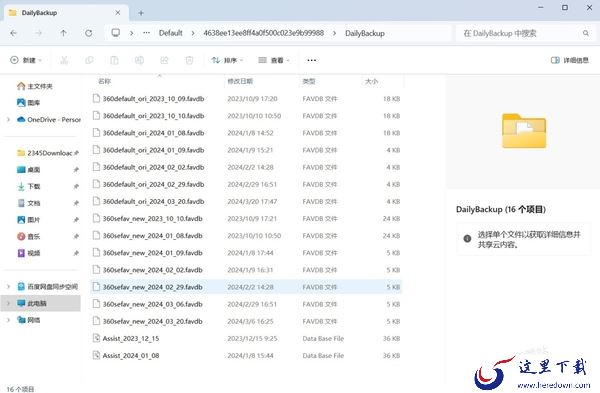Screen dimensions: 600x393
Task: Open Desktop folder in sidebar
Action: [29, 170]
